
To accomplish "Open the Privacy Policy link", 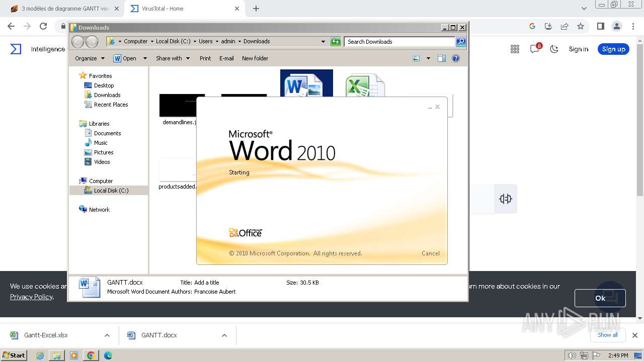I will click(31, 297).
